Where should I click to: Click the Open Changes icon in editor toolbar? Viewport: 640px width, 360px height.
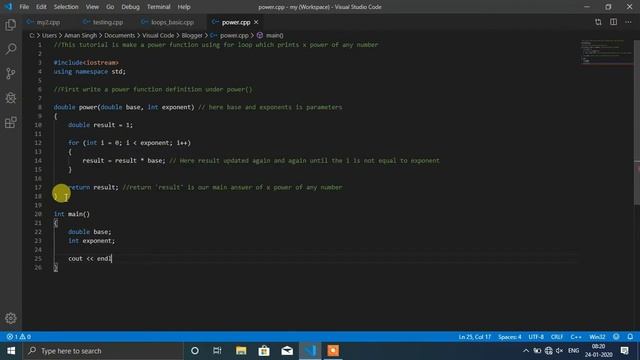598,22
